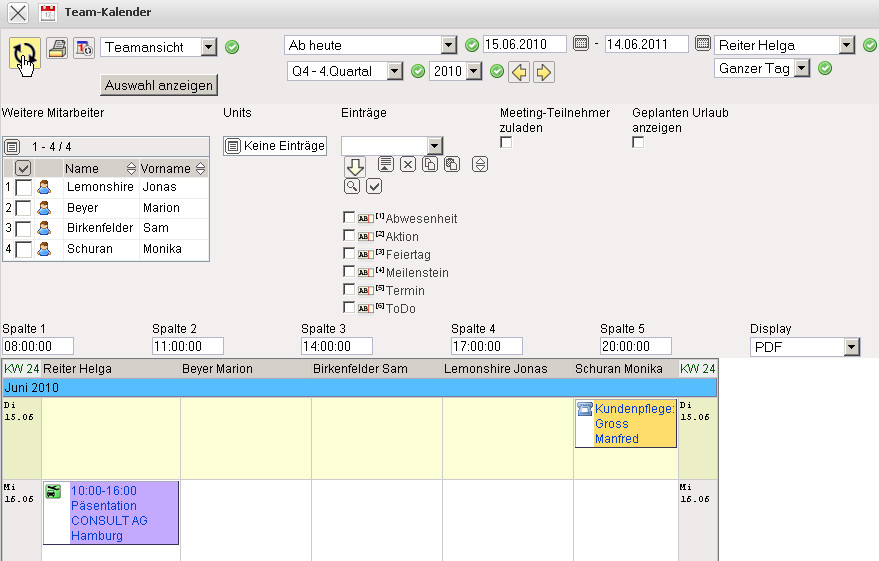Click the Spalte 1 time field

(x=39, y=346)
